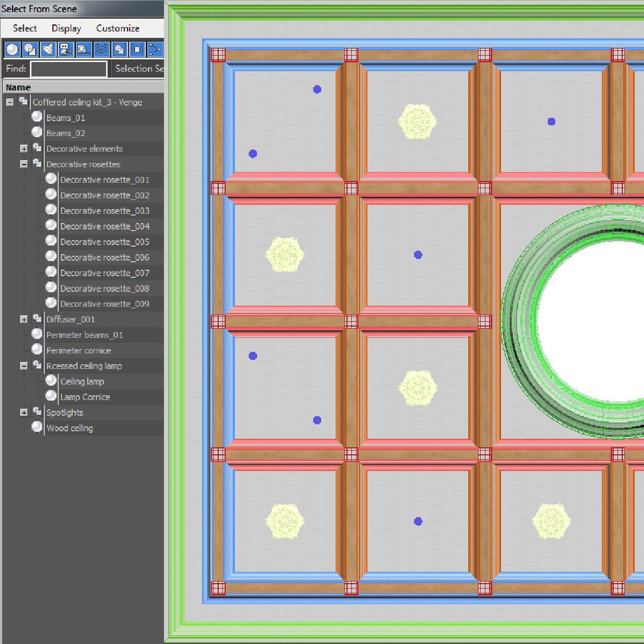Viewport: 644px width, 644px height.
Task: Collapse the Coffered ceiling kit_3 - Venge group
Action: point(10,103)
